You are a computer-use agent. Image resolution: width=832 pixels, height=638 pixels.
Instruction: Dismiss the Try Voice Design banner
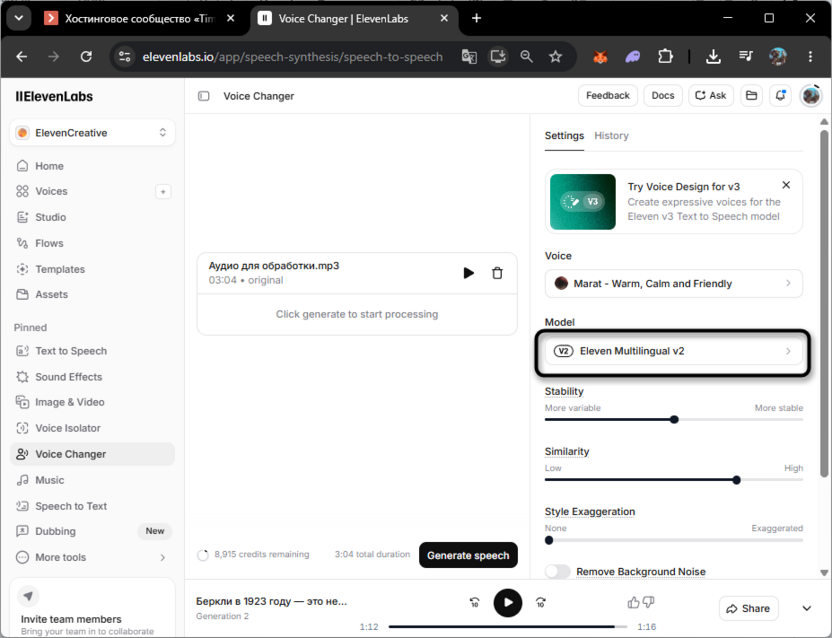[786, 185]
